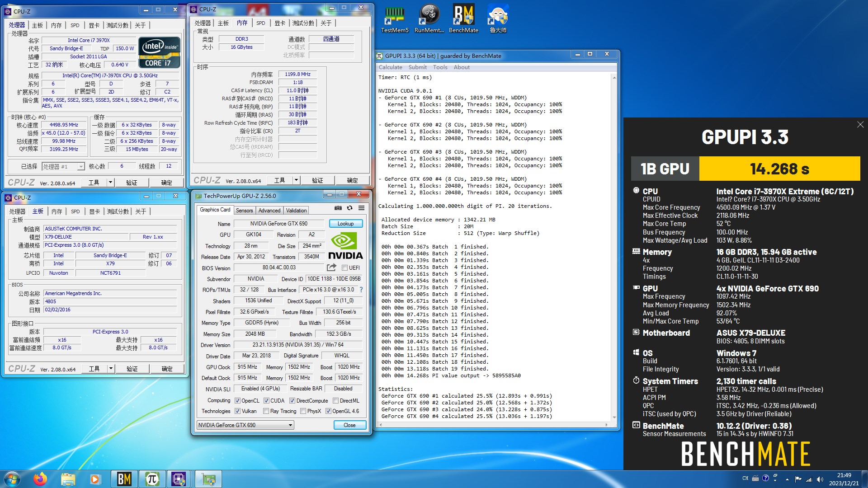
Task: Open TestMem5 desktop shortcut
Action: pos(395,19)
